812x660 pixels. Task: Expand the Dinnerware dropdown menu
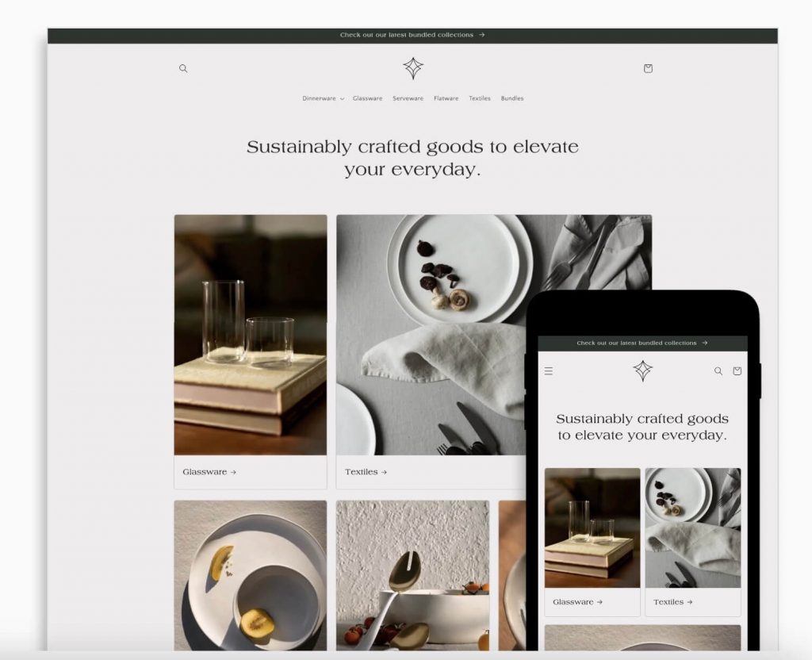pos(324,98)
